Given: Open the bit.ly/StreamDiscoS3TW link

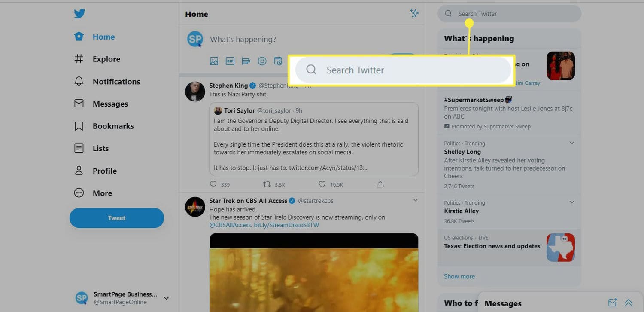Looking at the screenshot, I should coord(286,225).
